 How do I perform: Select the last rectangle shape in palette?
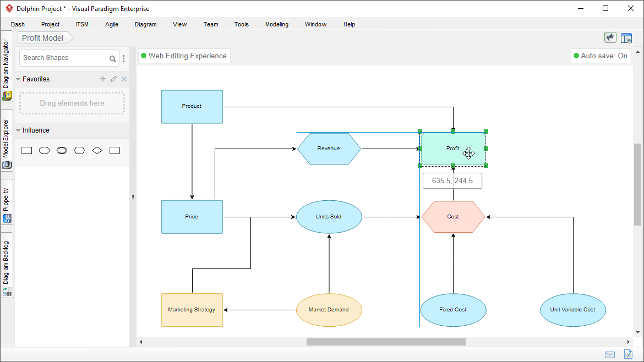(115, 151)
